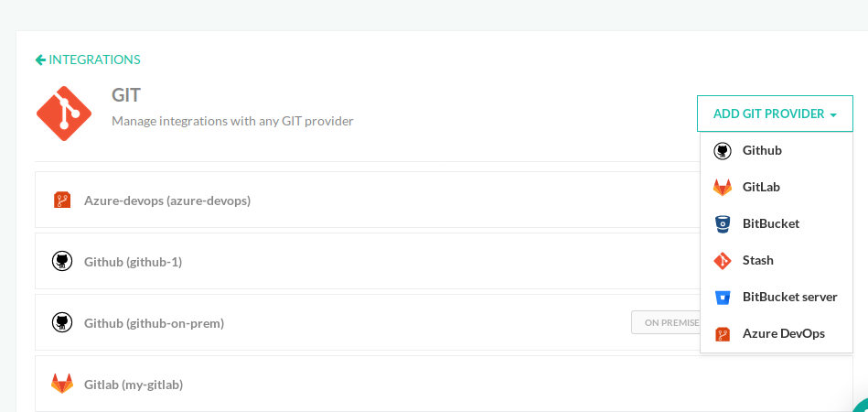Choose Github from provider menu

[x=762, y=150]
